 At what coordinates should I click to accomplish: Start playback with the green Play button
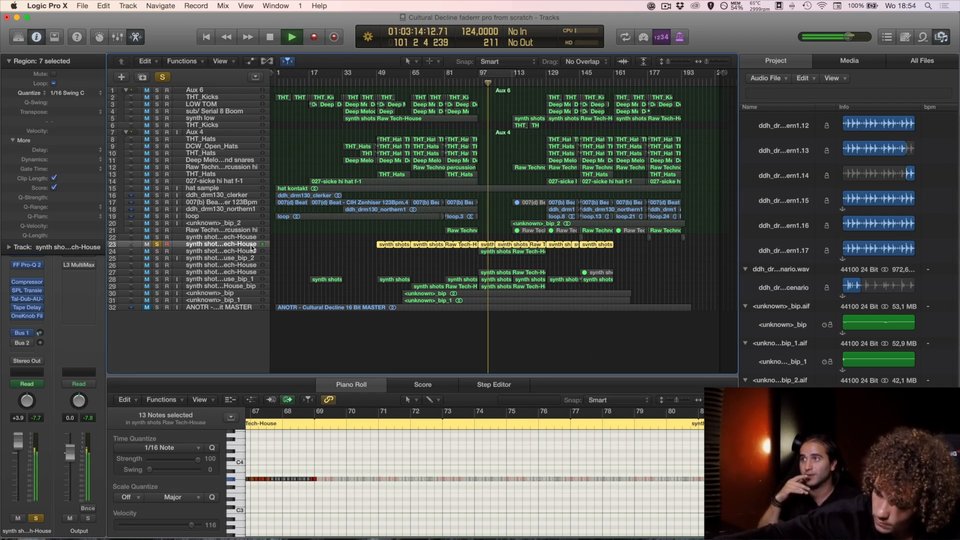[291, 37]
